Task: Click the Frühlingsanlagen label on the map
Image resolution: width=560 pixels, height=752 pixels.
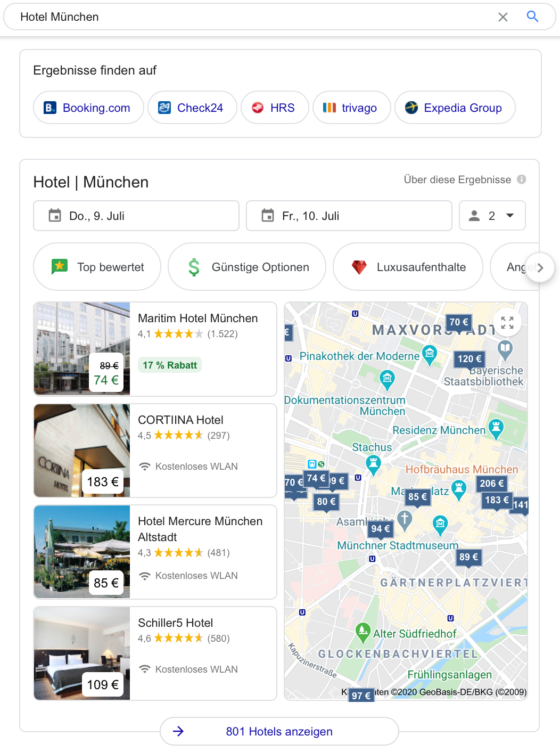Action: point(450,675)
